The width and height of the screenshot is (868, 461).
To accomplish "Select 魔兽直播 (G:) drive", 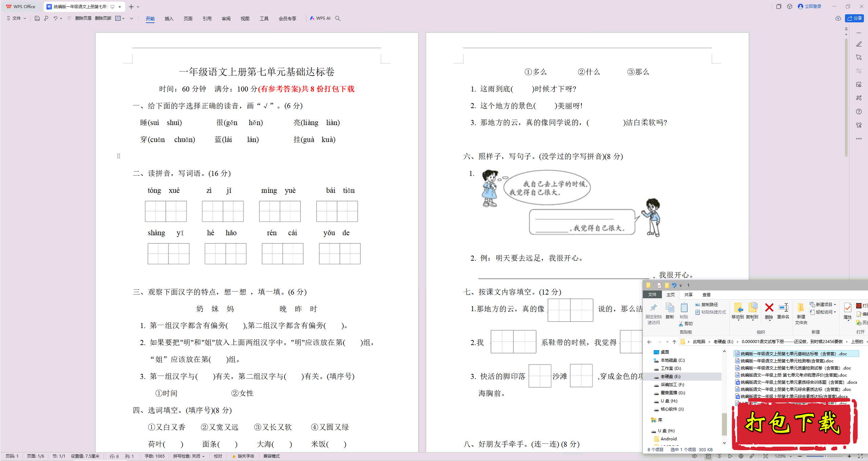I will (669, 393).
